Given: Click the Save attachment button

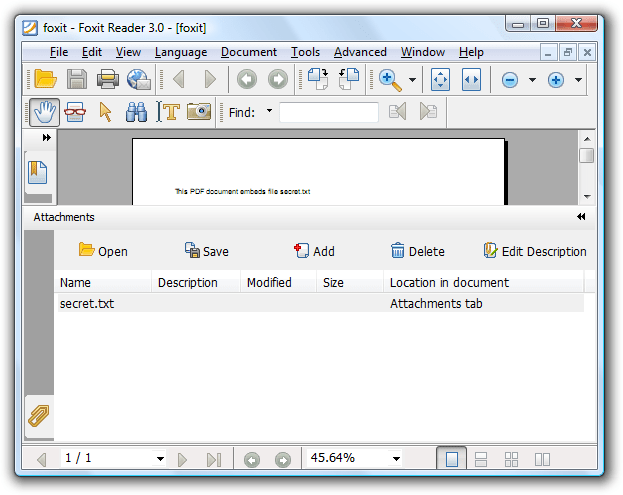Looking at the screenshot, I should 206,251.
